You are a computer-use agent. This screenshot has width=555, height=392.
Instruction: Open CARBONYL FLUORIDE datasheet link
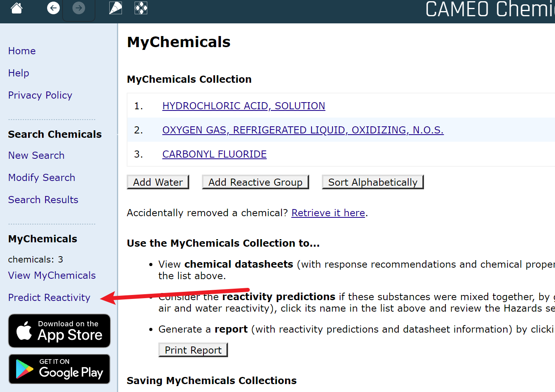(x=215, y=154)
